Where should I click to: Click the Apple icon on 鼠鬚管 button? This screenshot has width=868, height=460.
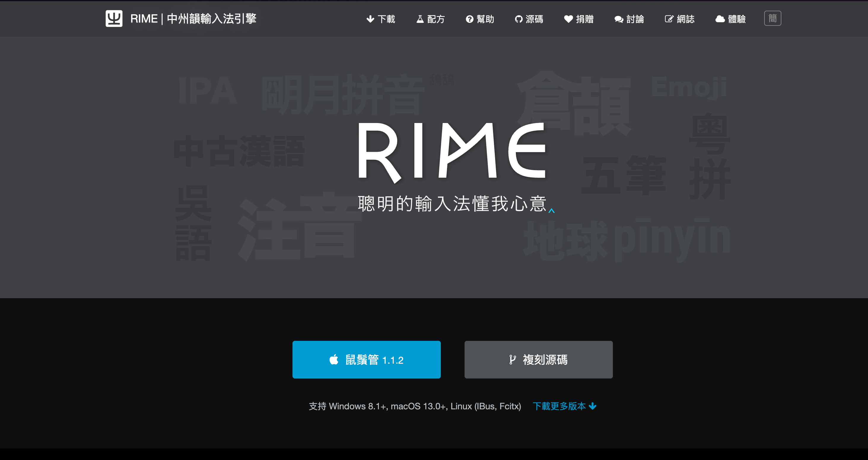334,360
